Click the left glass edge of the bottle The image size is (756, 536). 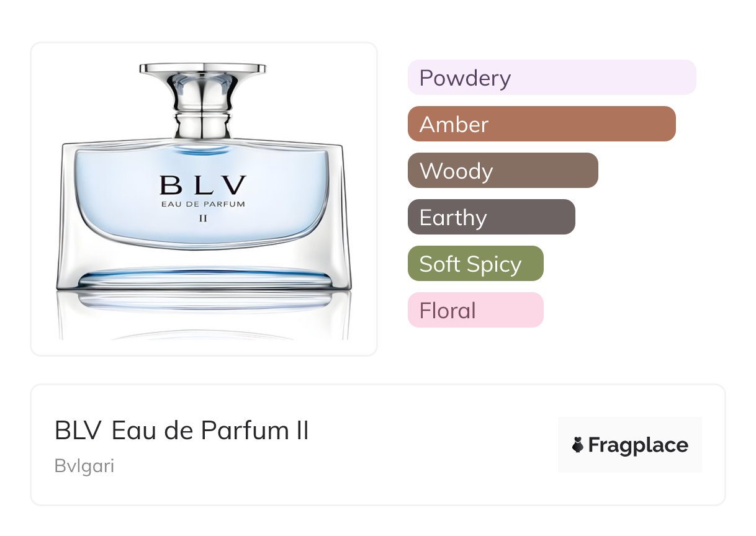66,217
